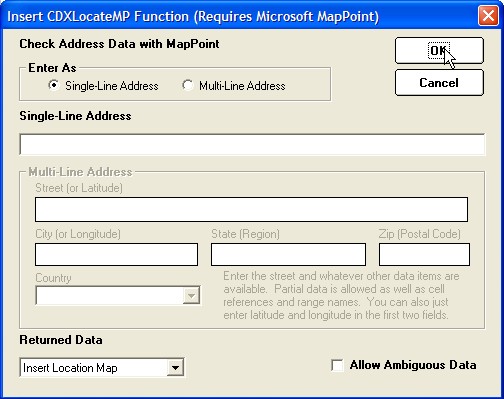504x399 pixels.
Task: Click the 'Enter As' group label
Action: pos(52,68)
